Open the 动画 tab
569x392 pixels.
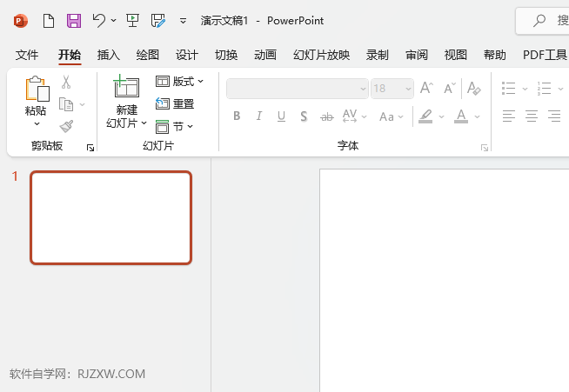265,55
